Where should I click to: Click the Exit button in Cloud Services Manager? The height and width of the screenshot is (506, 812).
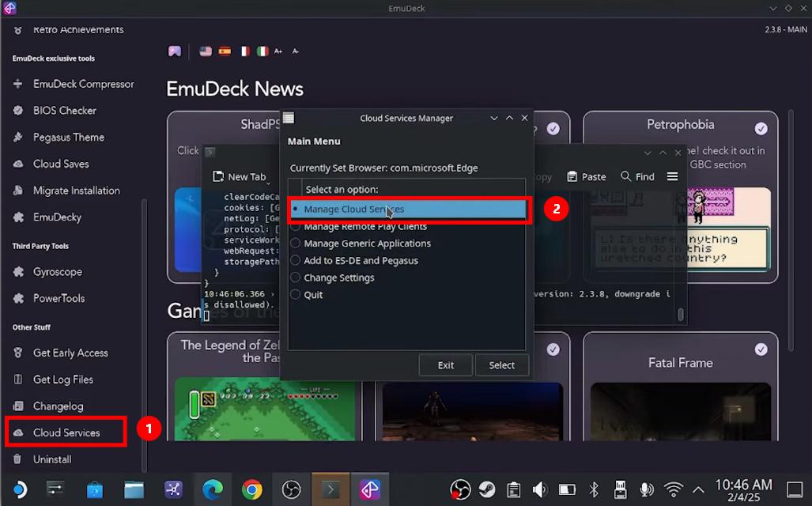point(445,365)
